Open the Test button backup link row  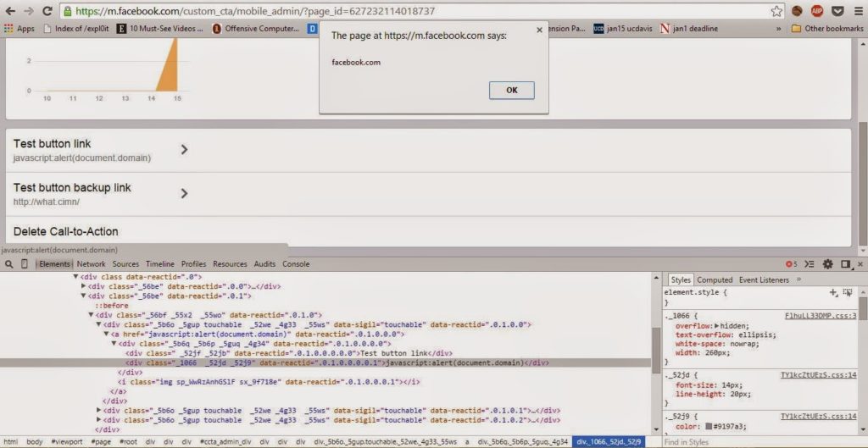point(428,194)
